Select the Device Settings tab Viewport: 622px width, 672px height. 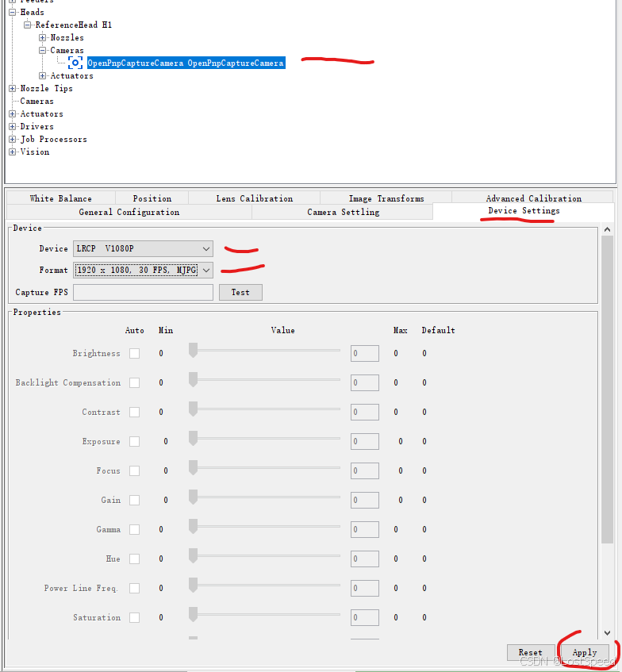(x=524, y=211)
